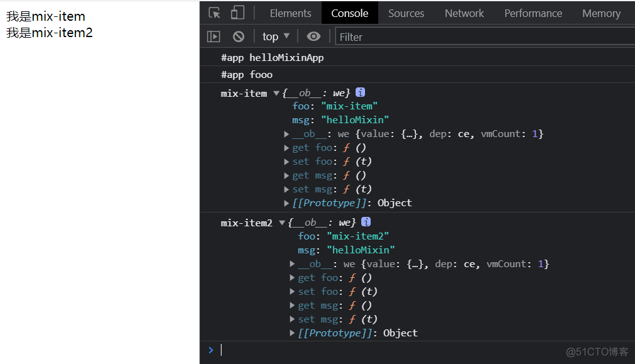The image size is (635, 364).
Task: Toggle the device toolbar icon
Action: tap(238, 13)
